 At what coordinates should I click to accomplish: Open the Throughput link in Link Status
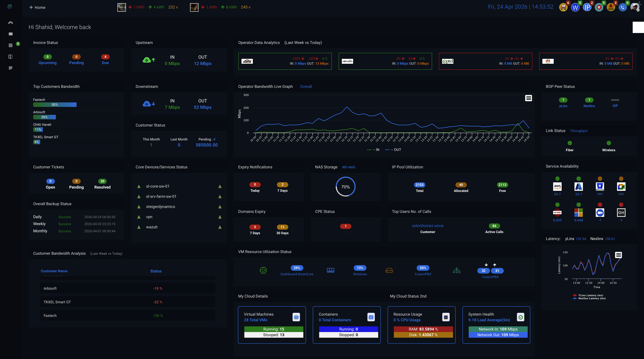(579, 131)
